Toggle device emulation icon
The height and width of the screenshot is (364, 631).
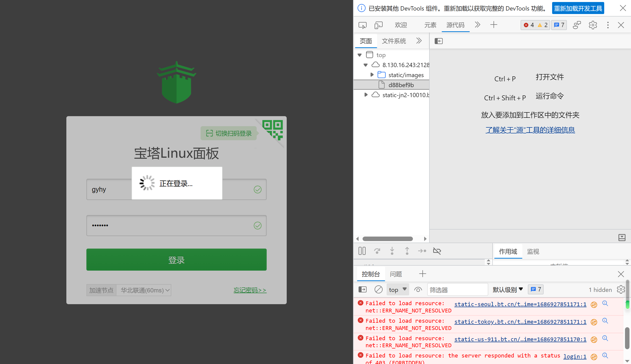378,25
